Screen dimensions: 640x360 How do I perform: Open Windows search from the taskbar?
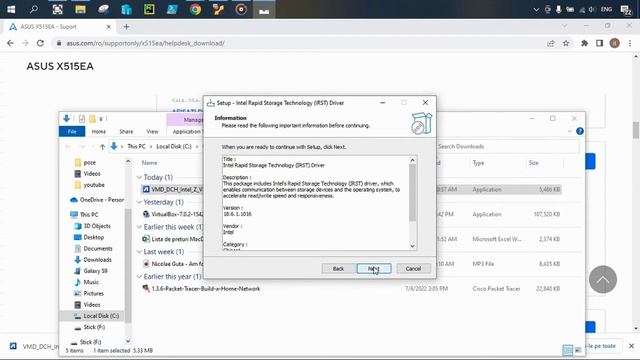[34, 9]
